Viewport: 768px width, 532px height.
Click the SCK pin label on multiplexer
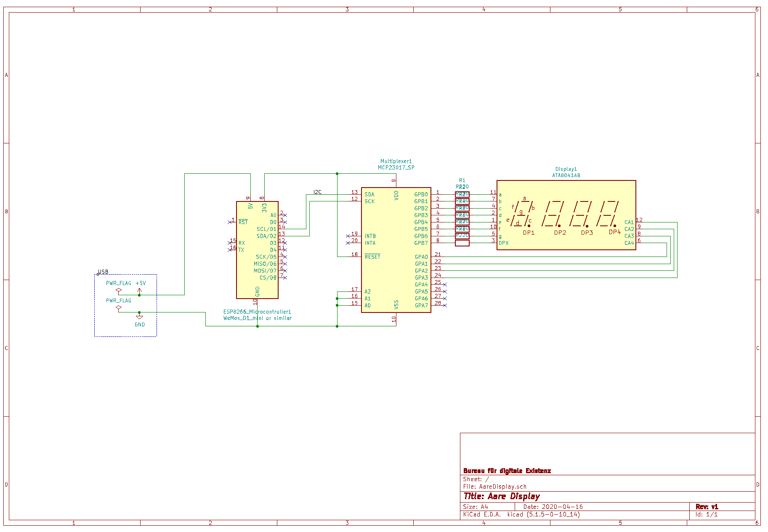coord(369,201)
